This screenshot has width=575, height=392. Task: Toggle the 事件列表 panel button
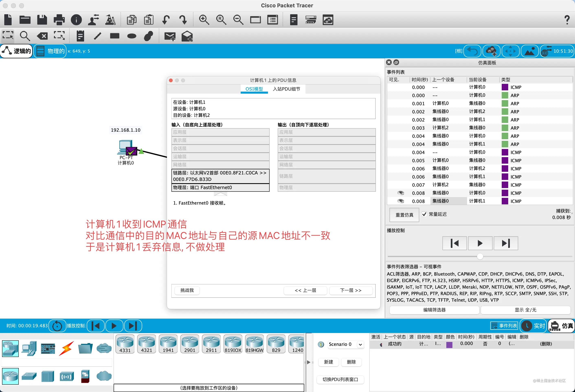click(x=504, y=326)
